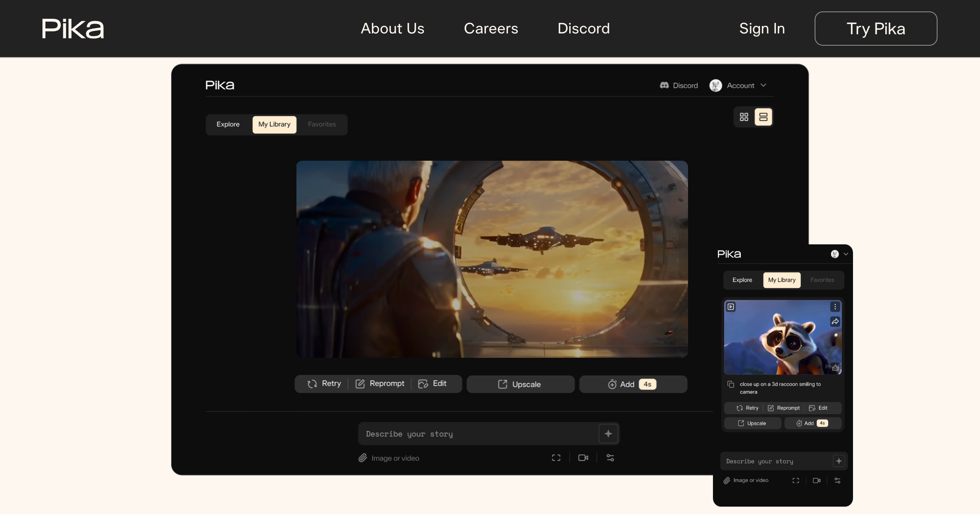This screenshot has height=514, width=980.
Task: Switch library view to list layout
Action: click(x=763, y=117)
